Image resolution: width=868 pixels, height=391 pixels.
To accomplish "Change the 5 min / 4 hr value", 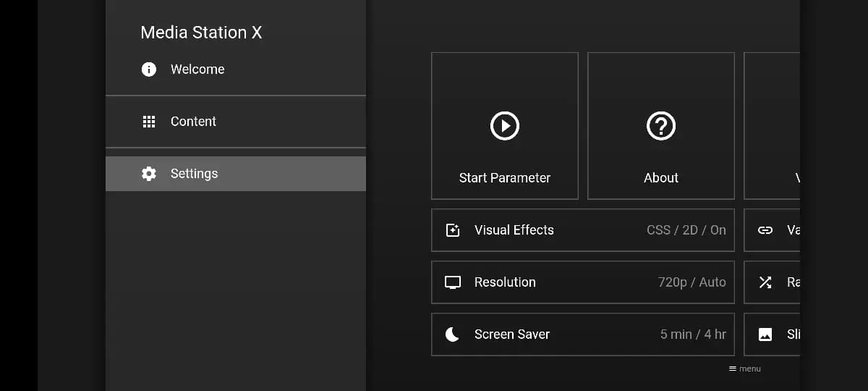I will click(x=693, y=335).
